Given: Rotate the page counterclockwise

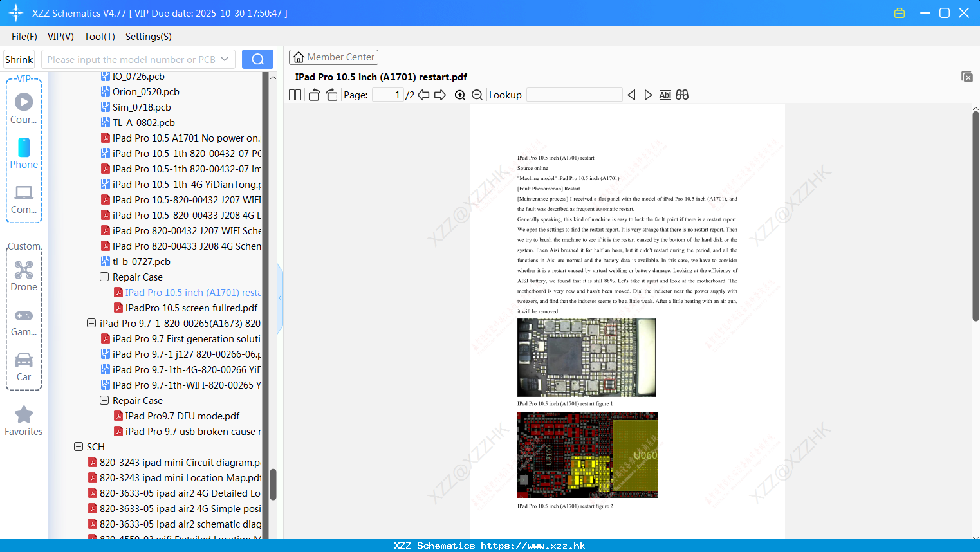Looking at the screenshot, I should (315, 95).
